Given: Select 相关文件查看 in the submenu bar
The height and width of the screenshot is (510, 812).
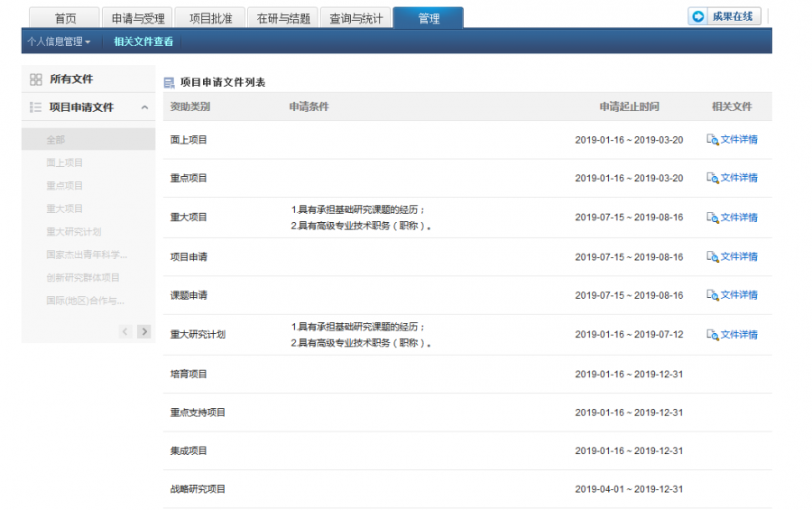Looking at the screenshot, I should click(x=143, y=42).
